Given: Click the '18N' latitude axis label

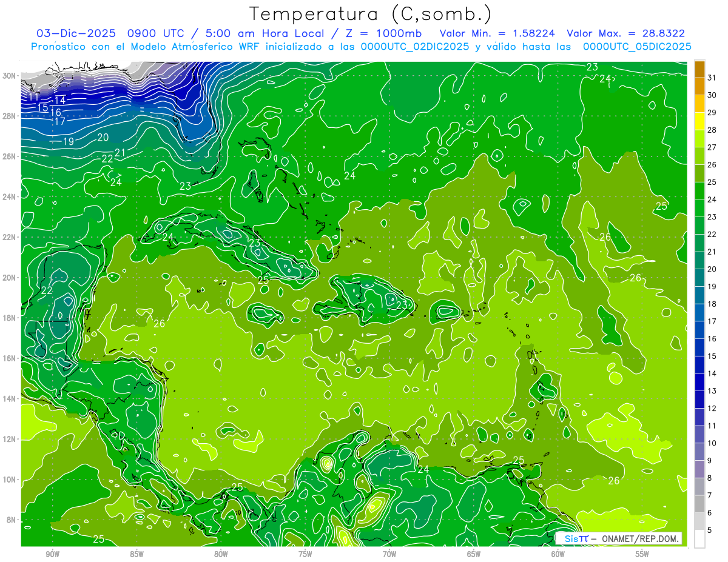Looking at the screenshot, I should coord(10,318).
